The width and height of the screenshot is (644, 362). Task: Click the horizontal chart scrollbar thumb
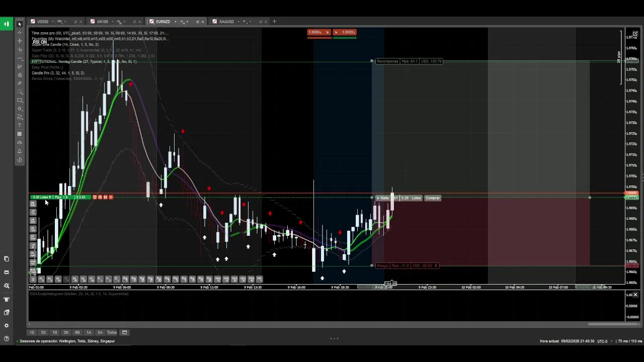coord(612,324)
